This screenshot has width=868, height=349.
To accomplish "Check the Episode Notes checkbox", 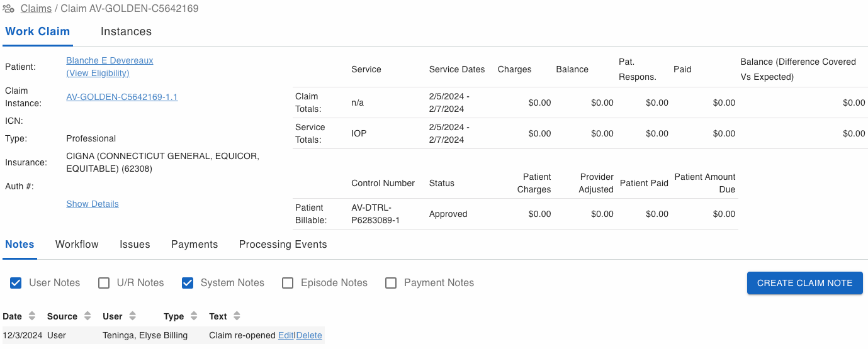I will pos(288,283).
